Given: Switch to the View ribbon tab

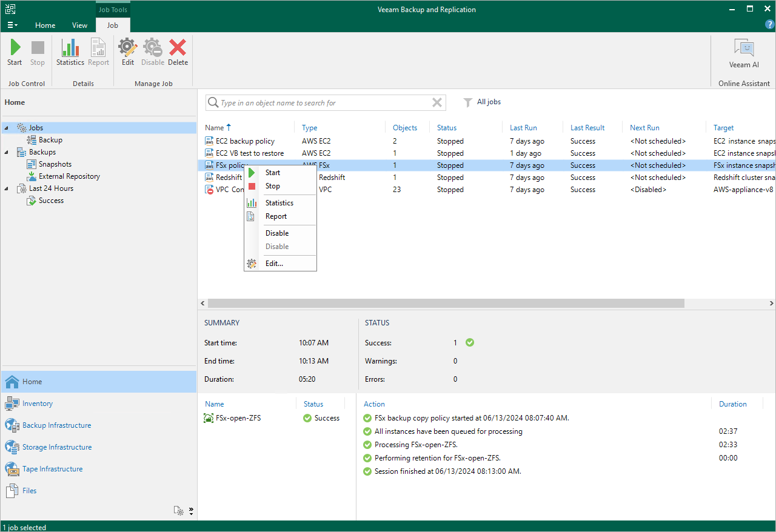Looking at the screenshot, I should pyautogui.click(x=79, y=25).
